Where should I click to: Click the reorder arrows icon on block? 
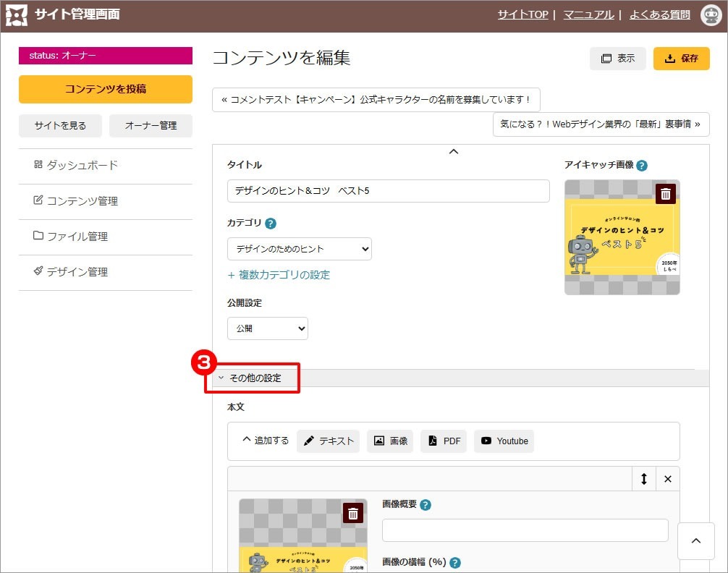(x=643, y=479)
